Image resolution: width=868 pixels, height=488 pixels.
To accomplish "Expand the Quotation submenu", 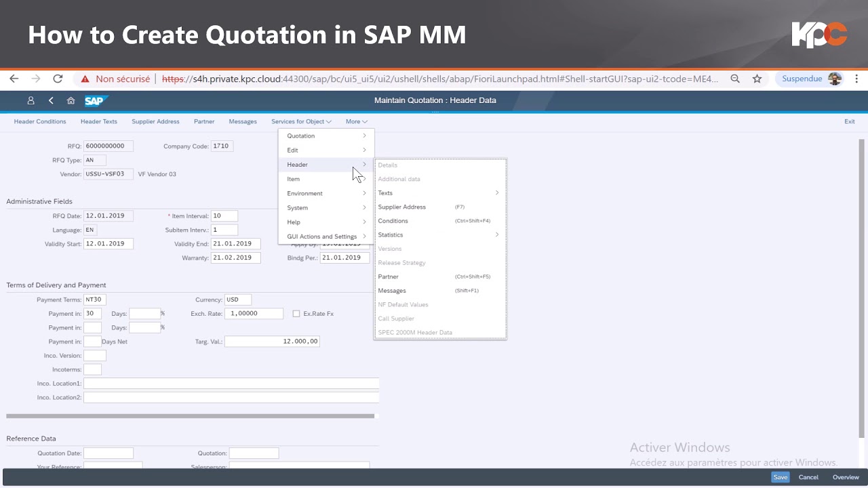I will point(326,136).
